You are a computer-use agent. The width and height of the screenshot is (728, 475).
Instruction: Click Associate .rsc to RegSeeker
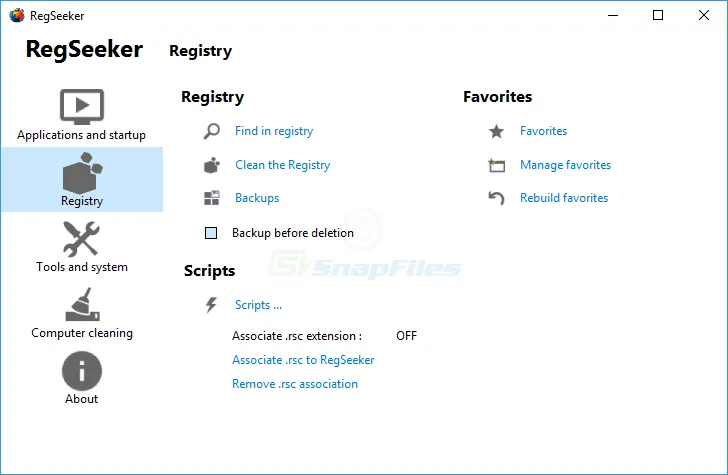click(303, 360)
